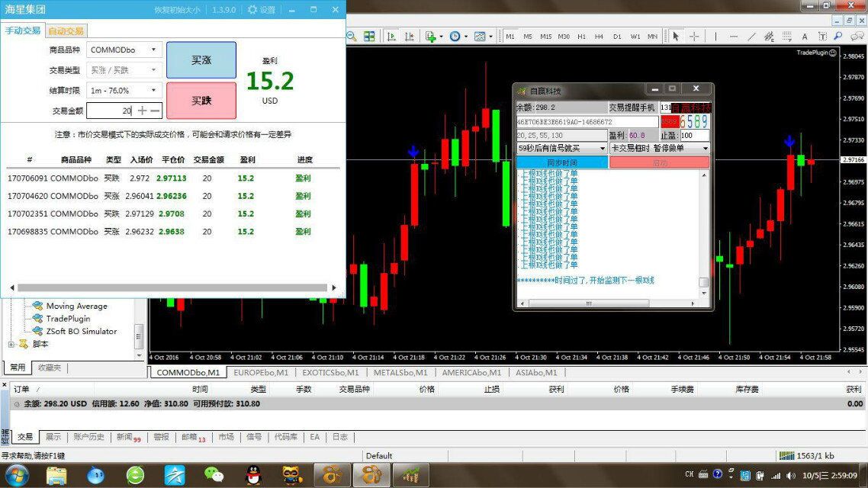868x488 pixels.
Task: Open the METALSbo,M1 chart tab
Action: (400, 373)
